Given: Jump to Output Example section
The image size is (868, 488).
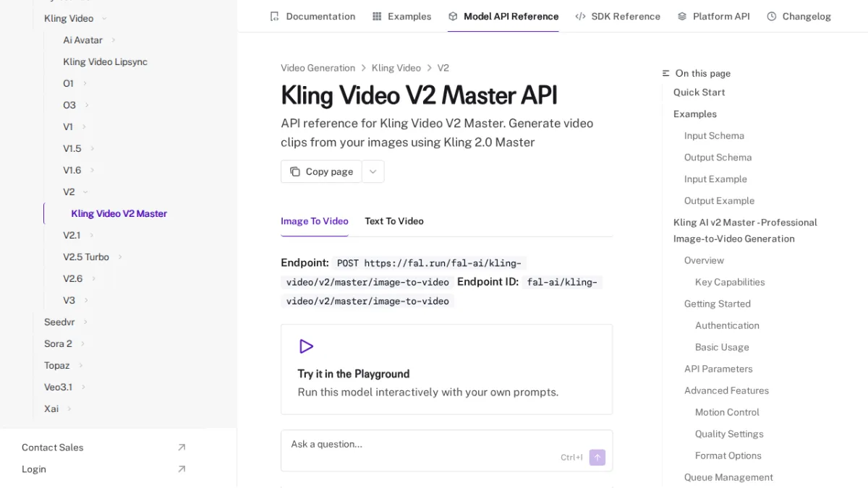Looking at the screenshot, I should [x=719, y=201].
